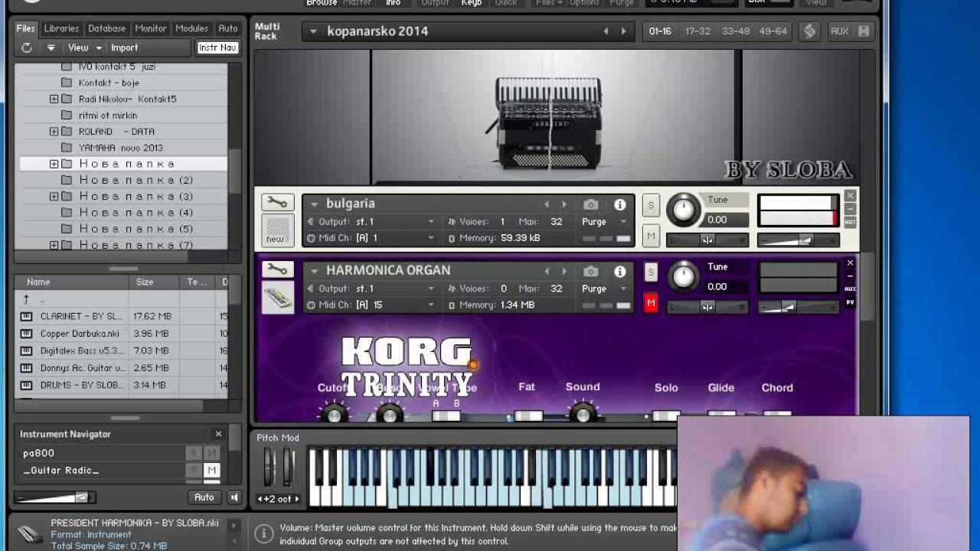Click the wrench icon on bulgaria instrument
The width and height of the screenshot is (980, 551).
coord(277,203)
